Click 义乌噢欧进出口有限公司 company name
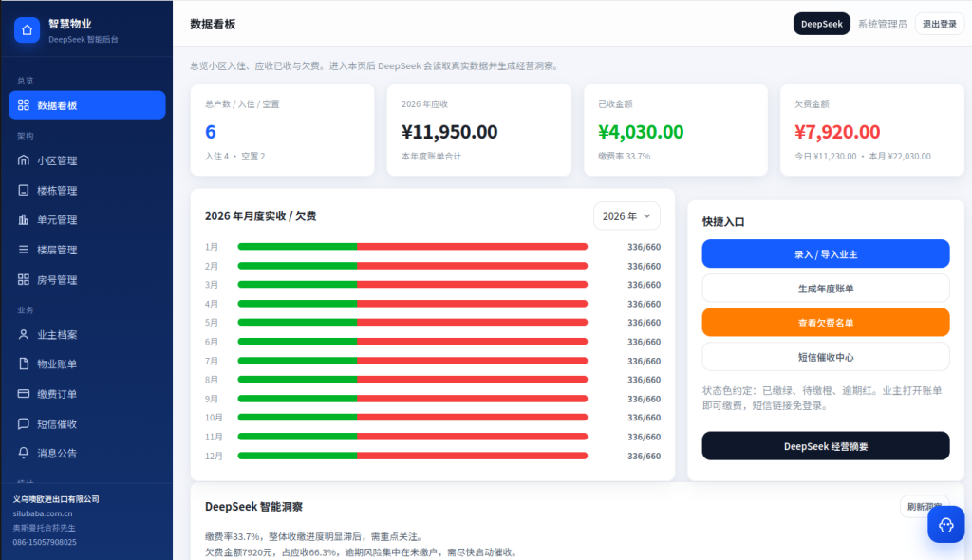The height and width of the screenshot is (560, 972). (56, 499)
